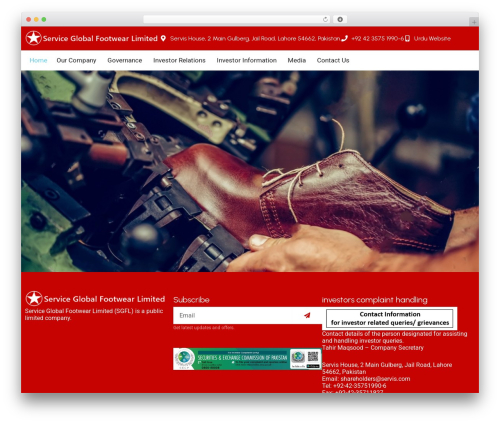
Task: Click the browser address bar
Action: click(237, 19)
